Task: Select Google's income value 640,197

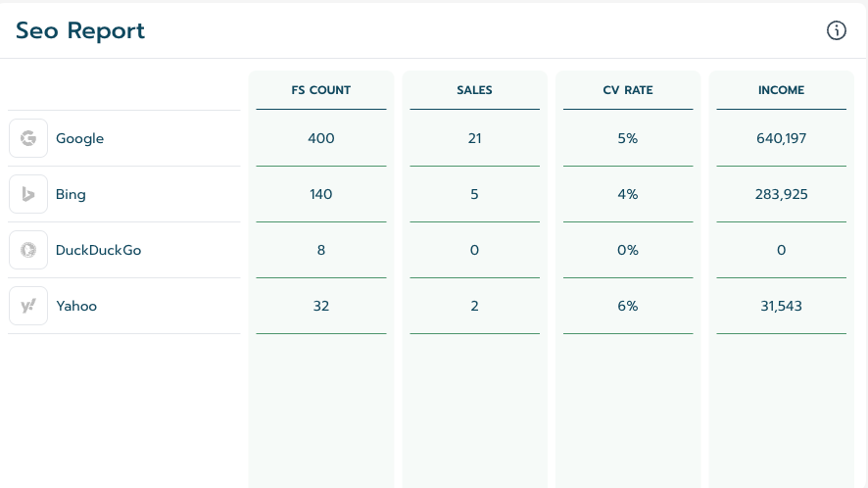Action: click(x=781, y=138)
